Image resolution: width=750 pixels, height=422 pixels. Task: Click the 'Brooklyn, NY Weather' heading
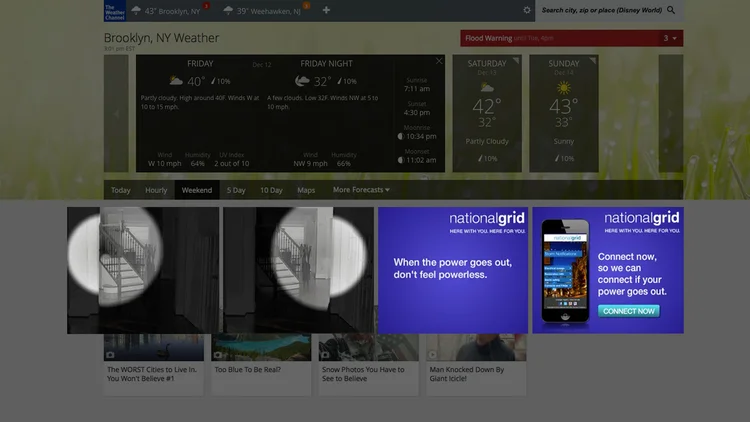pos(161,38)
